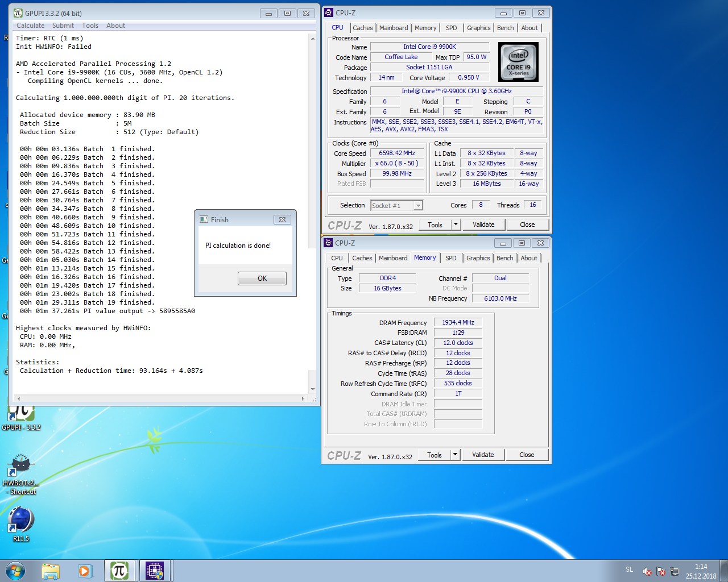Close the Finish dialog with X
This screenshot has height=582, width=728.
coord(283,219)
